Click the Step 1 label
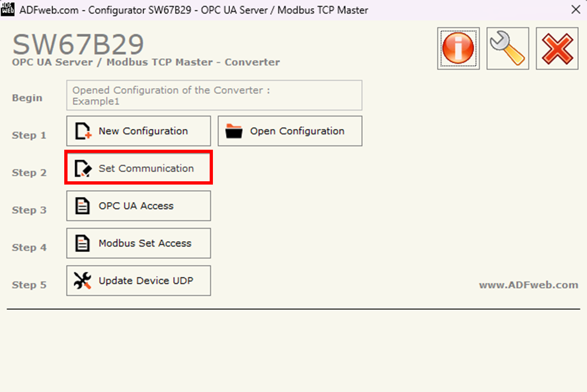The width and height of the screenshot is (587, 392). click(x=29, y=135)
